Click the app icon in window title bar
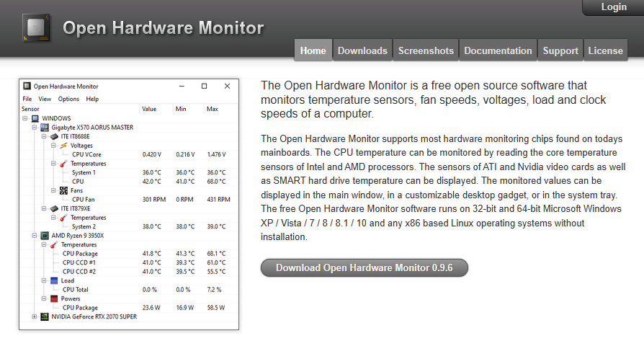The height and width of the screenshot is (341, 644). [27, 87]
